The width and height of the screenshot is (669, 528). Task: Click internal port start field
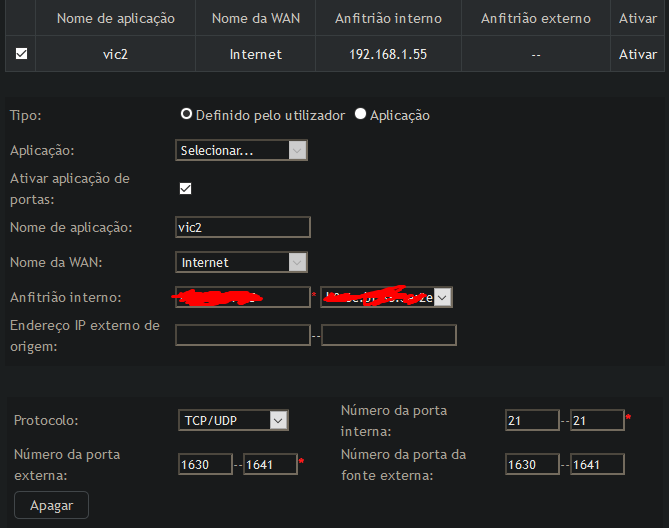(x=532, y=420)
